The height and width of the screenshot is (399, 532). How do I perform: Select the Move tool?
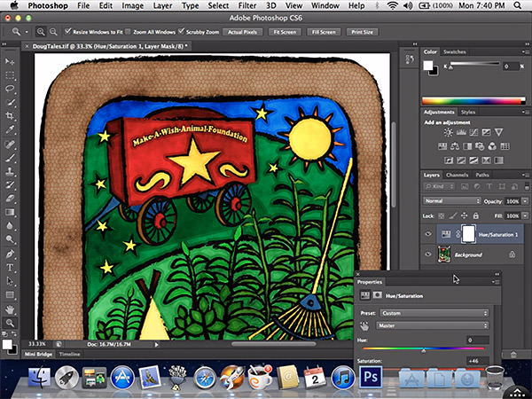pyautogui.click(x=10, y=61)
